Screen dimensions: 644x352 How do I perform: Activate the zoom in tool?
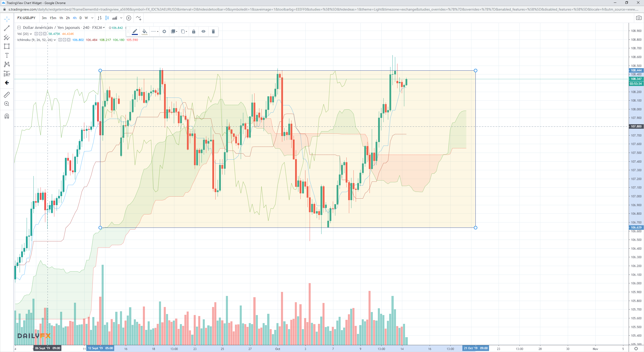click(7, 104)
